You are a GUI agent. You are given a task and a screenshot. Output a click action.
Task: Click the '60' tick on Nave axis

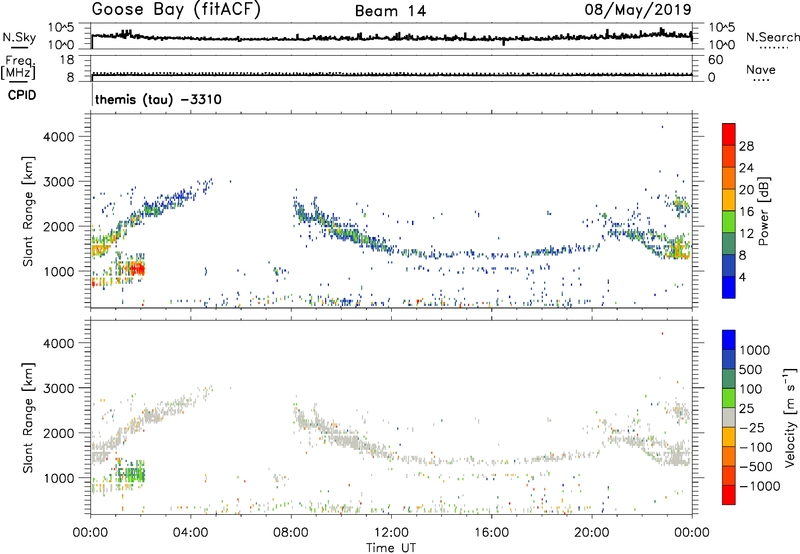[715, 60]
